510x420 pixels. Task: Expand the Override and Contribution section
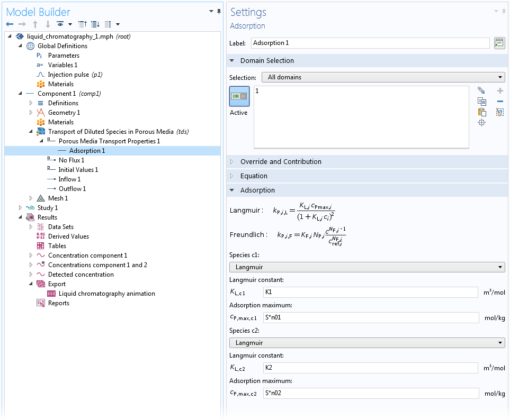tap(281, 162)
